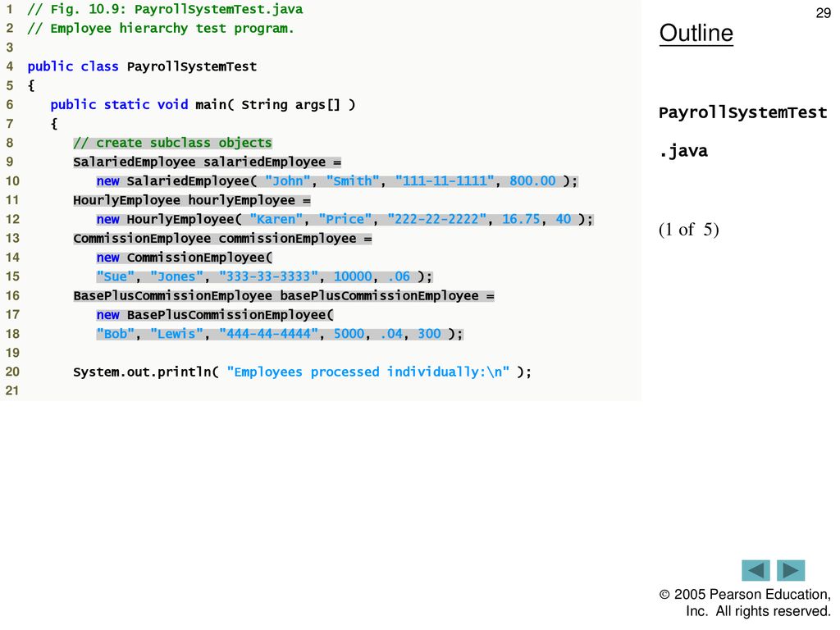Screen dimensions: 840x630
Task: Click the "public class PayrollSystemTest" declaration
Action: click(142, 66)
